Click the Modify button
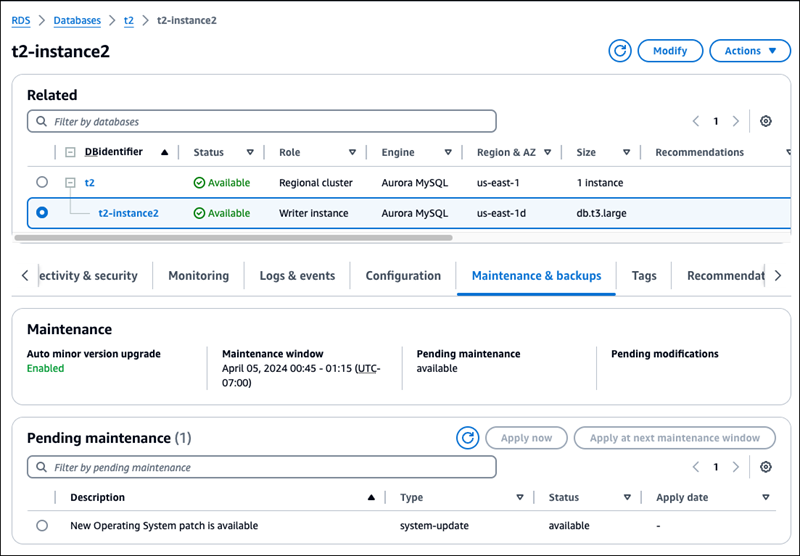The height and width of the screenshot is (556, 800). click(669, 51)
